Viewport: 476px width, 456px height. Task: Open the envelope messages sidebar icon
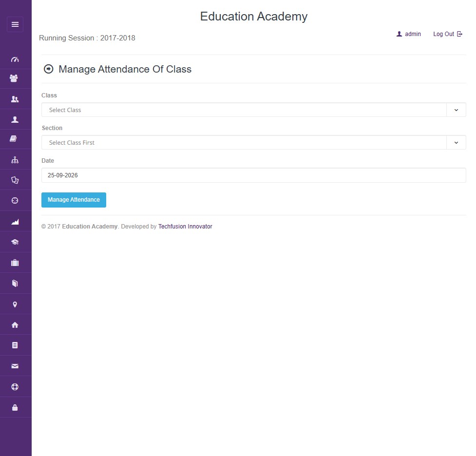coord(15,366)
